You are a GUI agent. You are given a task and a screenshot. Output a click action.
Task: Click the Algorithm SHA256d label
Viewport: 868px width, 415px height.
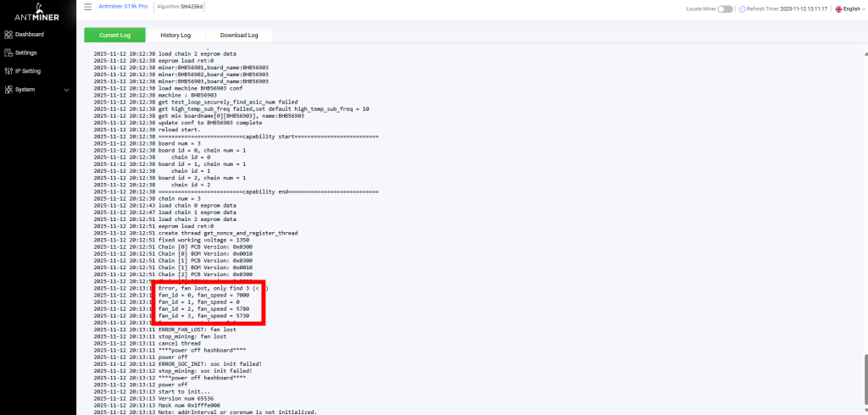[181, 7]
